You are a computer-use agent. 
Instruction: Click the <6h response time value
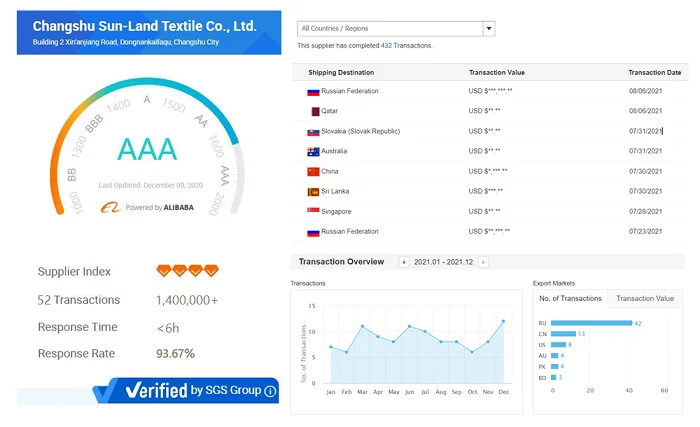[168, 328]
